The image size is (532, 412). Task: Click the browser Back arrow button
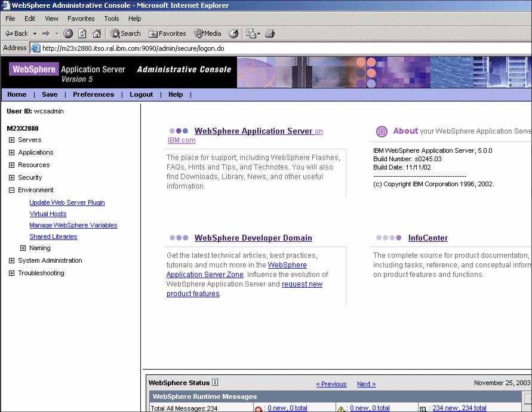click(16, 33)
